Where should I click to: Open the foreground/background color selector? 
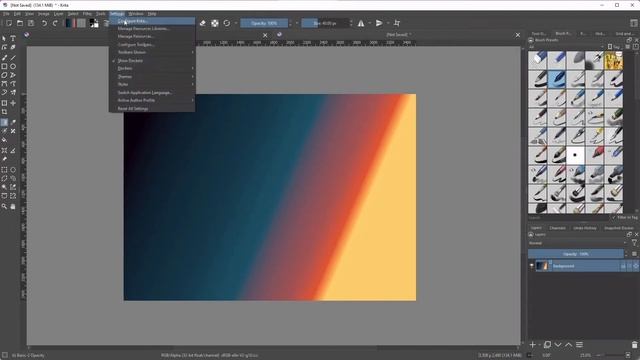click(x=94, y=23)
